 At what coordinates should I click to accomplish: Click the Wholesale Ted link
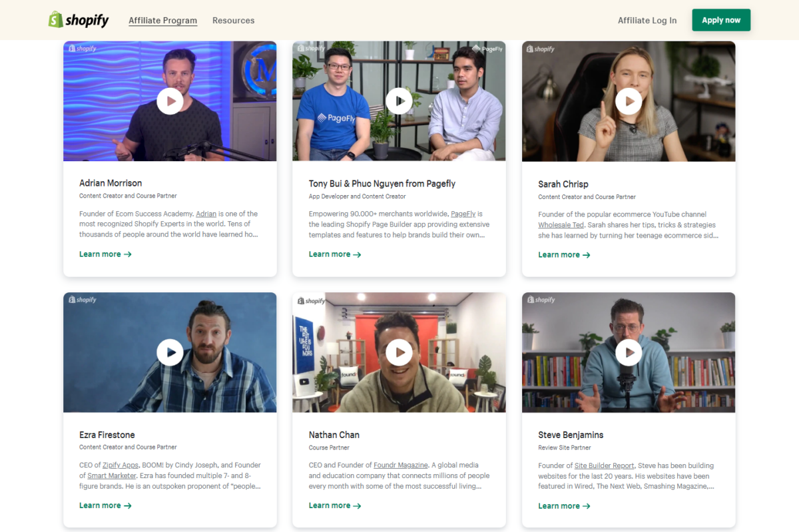pyautogui.click(x=561, y=224)
